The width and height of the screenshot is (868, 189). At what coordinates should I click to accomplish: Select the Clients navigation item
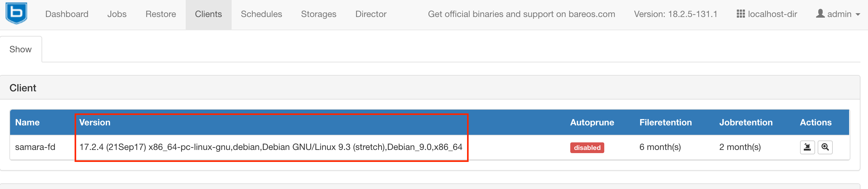pos(208,14)
